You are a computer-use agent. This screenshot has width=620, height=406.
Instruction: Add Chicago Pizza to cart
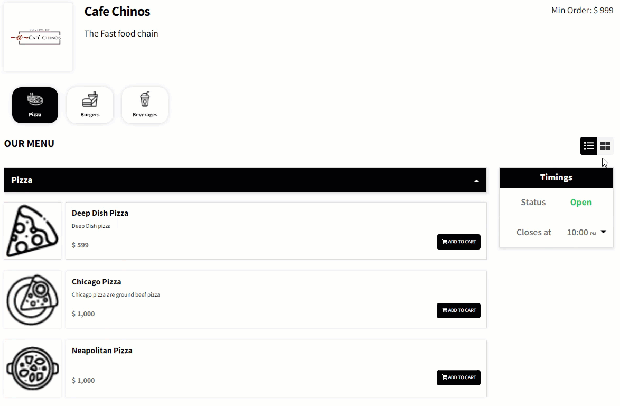pyautogui.click(x=459, y=310)
